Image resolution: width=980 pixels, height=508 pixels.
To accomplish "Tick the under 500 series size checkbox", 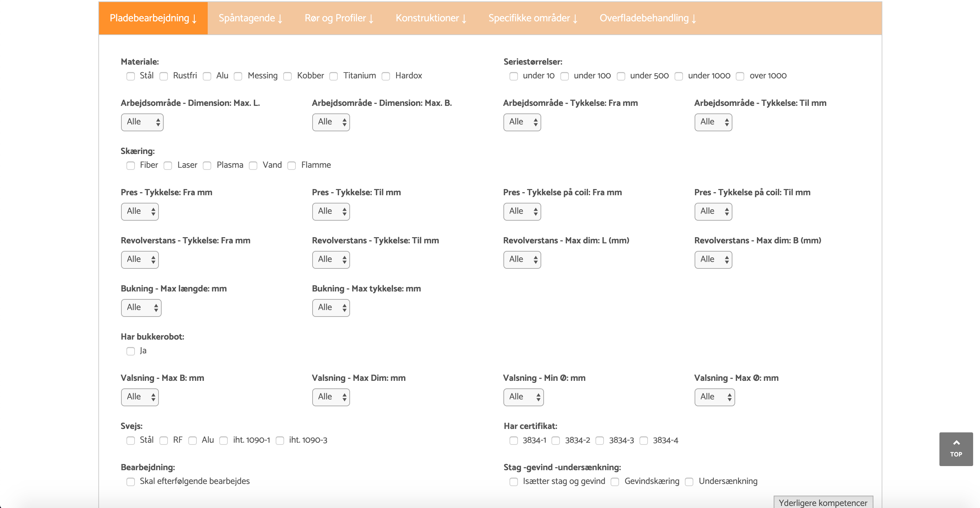I will tap(621, 76).
